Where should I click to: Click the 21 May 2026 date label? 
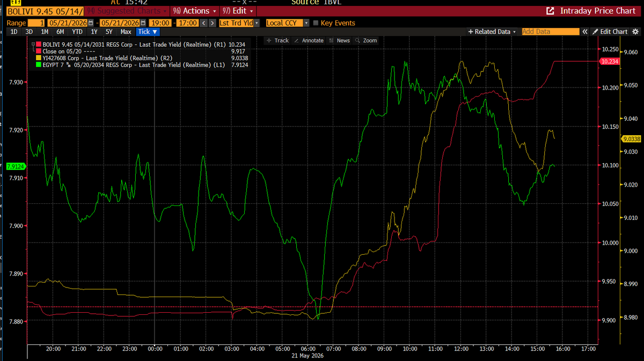point(308,356)
